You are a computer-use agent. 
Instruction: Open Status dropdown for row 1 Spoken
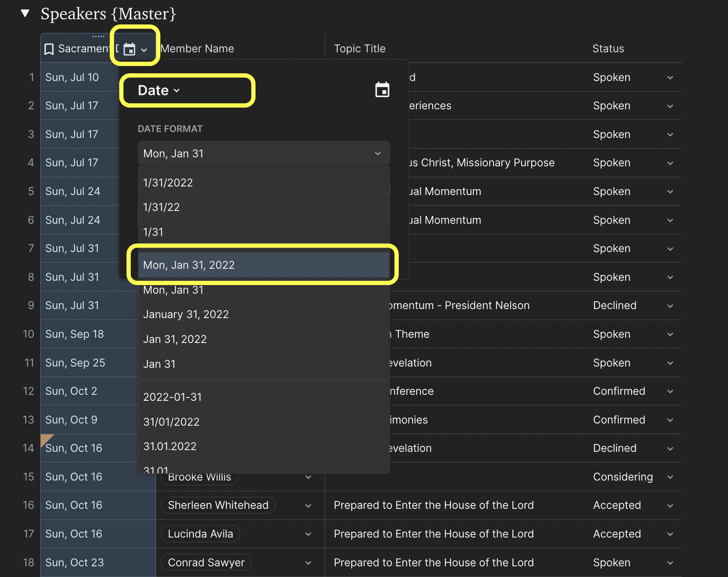(x=670, y=78)
